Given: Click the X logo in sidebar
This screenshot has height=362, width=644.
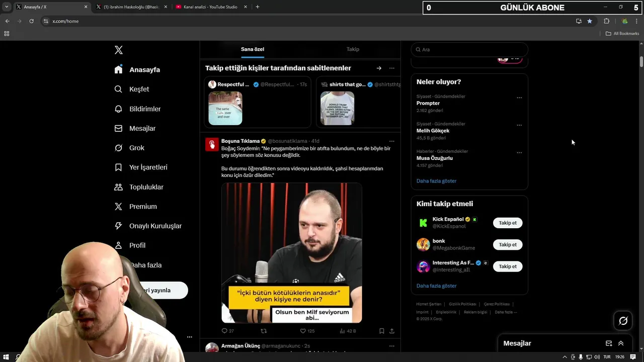Looking at the screenshot, I should pos(119,50).
